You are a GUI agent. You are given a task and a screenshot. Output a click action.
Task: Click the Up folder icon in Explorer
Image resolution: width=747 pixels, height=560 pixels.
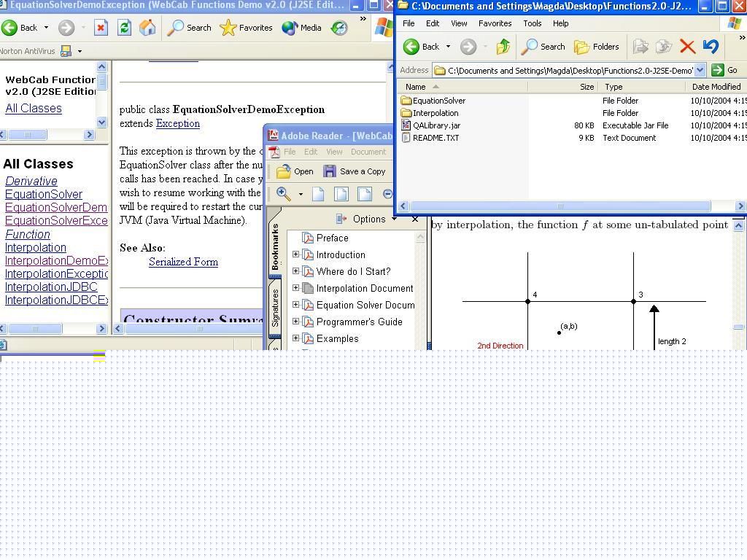pos(503,47)
